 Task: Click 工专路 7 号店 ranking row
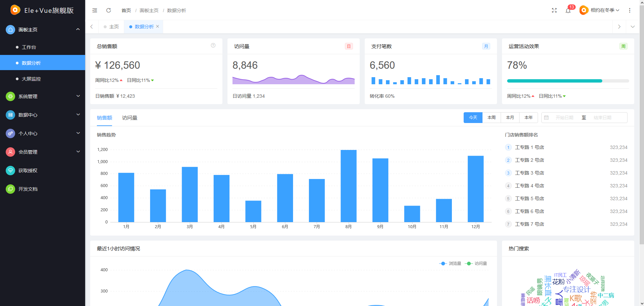pos(566,224)
